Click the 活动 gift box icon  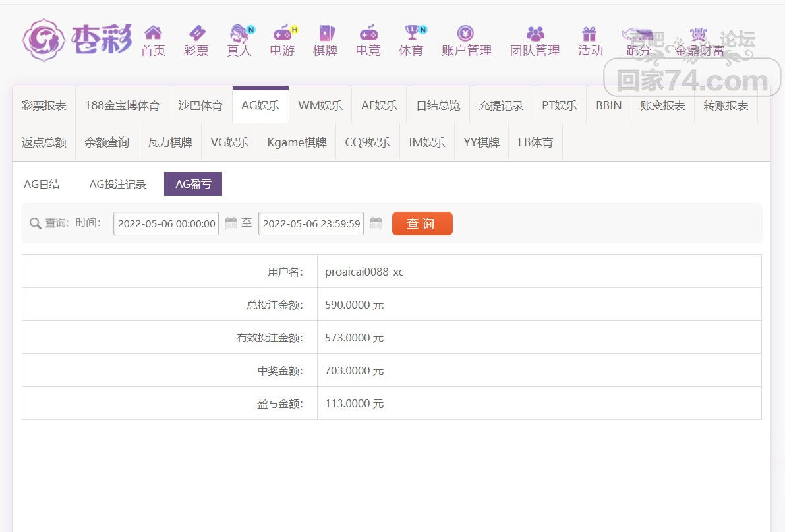589,33
